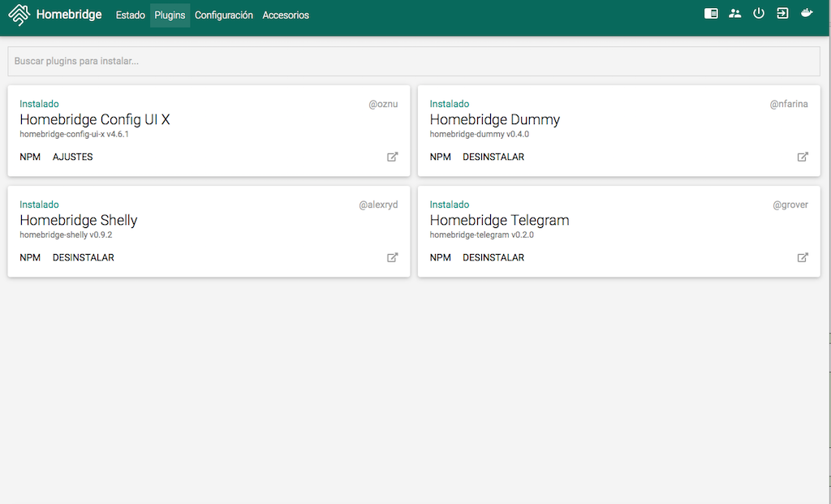Focus the plugin search field
Image resolution: width=831 pixels, height=504 pixels.
pos(414,62)
